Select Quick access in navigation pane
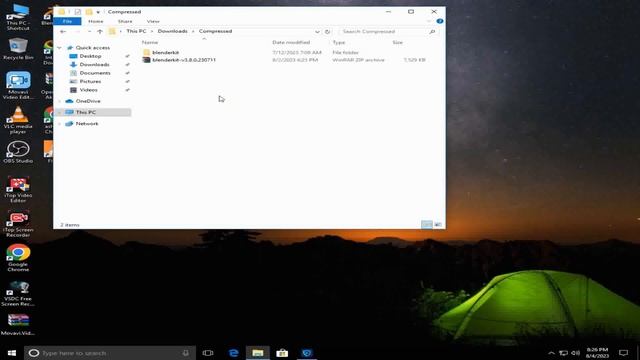The width and height of the screenshot is (640, 360). pyautogui.click(x=92, y=48)
